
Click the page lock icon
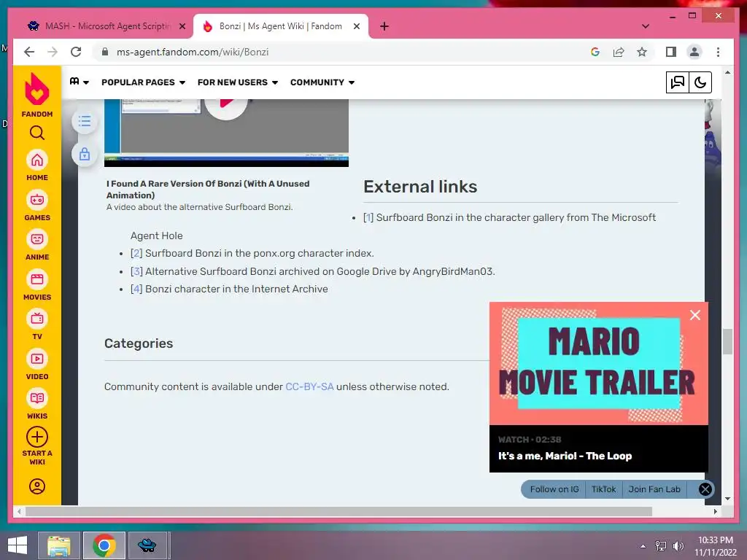tap(85, 154)
